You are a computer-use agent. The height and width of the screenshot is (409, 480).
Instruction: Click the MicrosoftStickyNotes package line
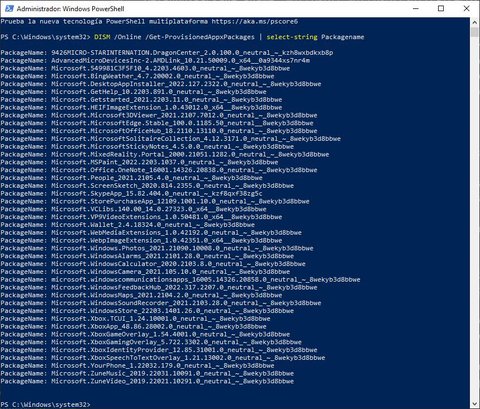click(x=147, y=147)
